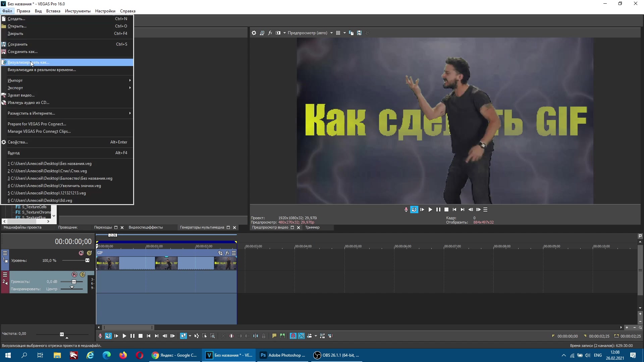
Task: Select Свойства menu entry
Action: pos(18,142)
